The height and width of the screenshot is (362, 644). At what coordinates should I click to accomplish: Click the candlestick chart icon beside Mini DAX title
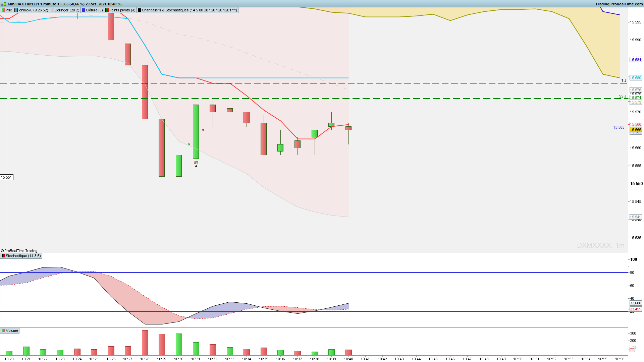coord(3,4)
